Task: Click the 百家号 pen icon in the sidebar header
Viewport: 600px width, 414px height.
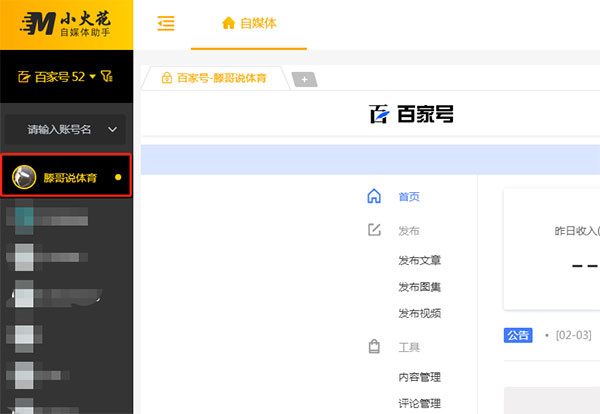Action: (x=24, y=77)
